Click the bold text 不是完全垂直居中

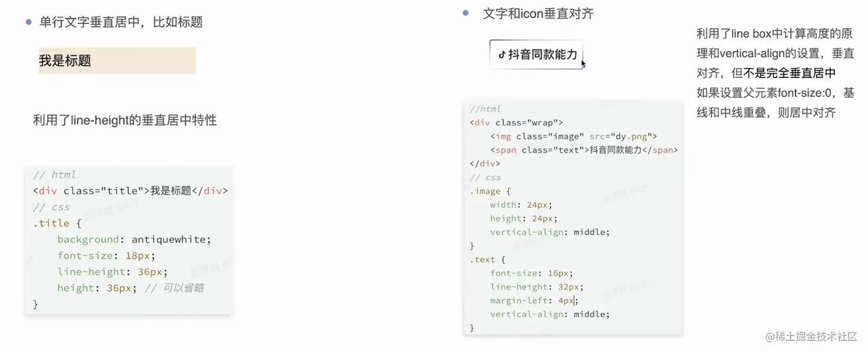click(789, 73)
